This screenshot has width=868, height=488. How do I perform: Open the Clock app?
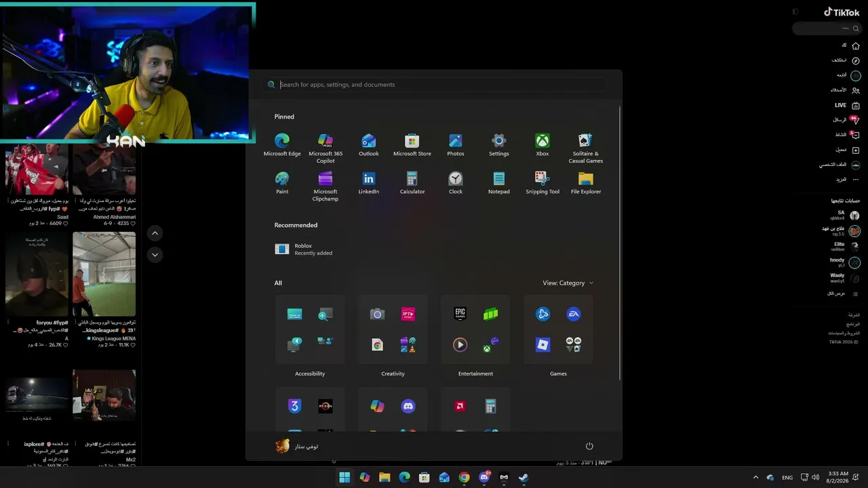click(456, 183)
